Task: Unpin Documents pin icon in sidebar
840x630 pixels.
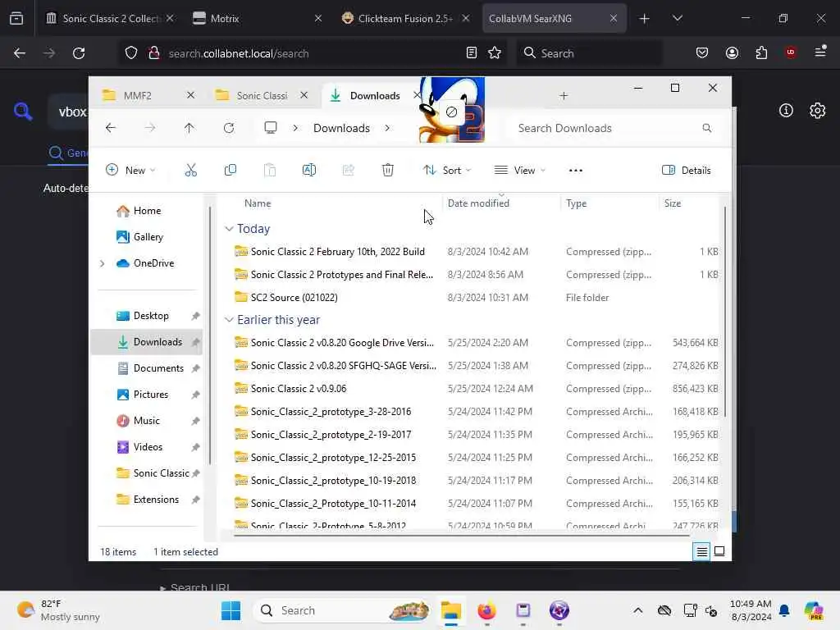Action: pos(195,368)
